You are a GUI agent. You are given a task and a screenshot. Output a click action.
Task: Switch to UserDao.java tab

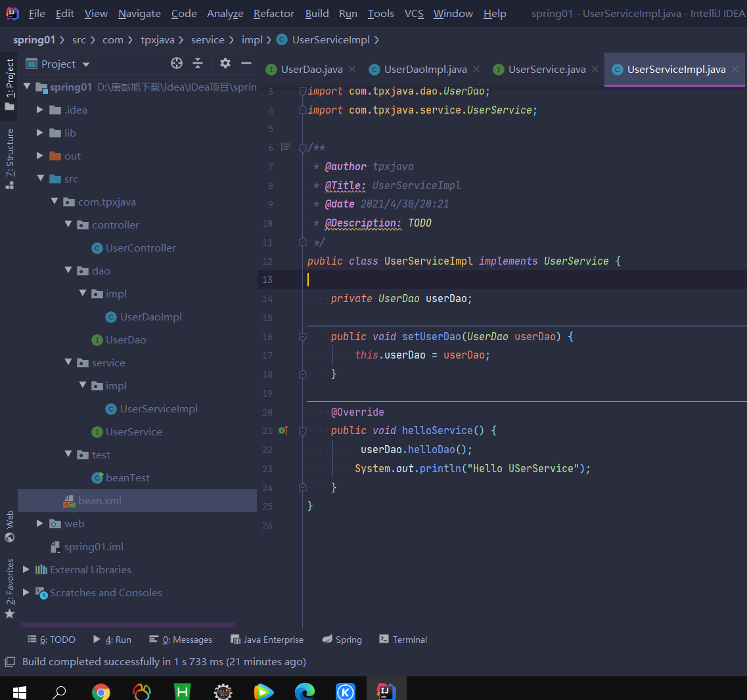pos(311,70)
